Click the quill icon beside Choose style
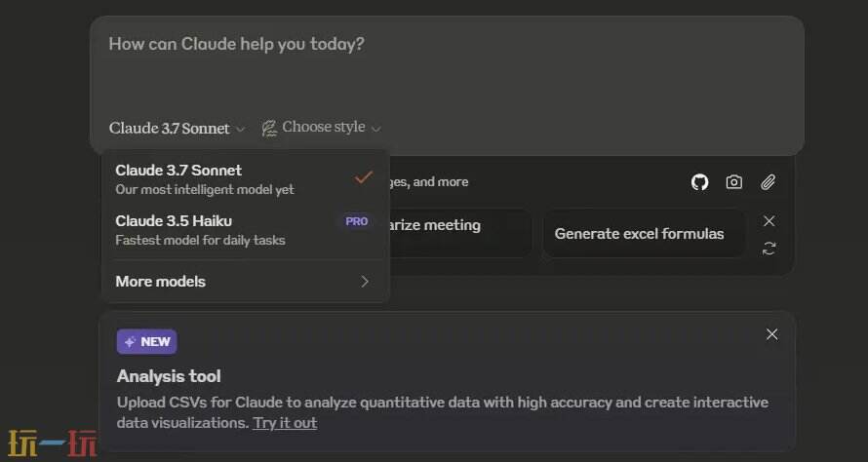 pyautogui.click(x=269, y=128)
